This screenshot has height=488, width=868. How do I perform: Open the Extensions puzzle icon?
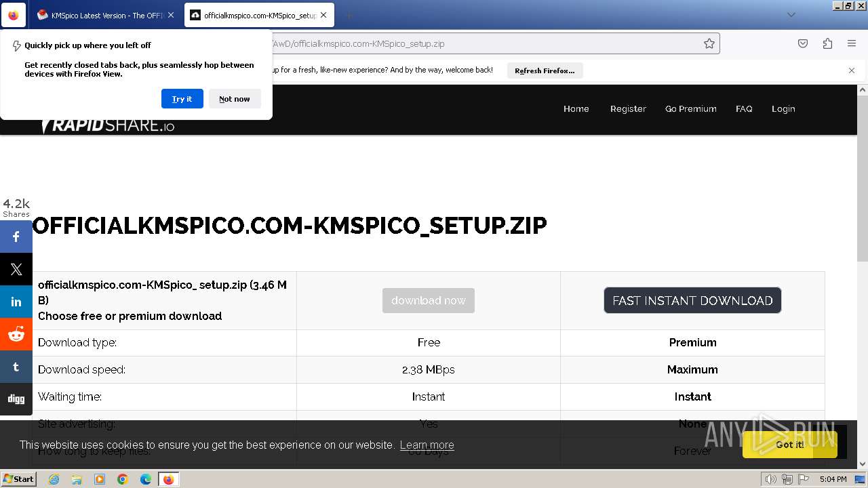(827, 43)
